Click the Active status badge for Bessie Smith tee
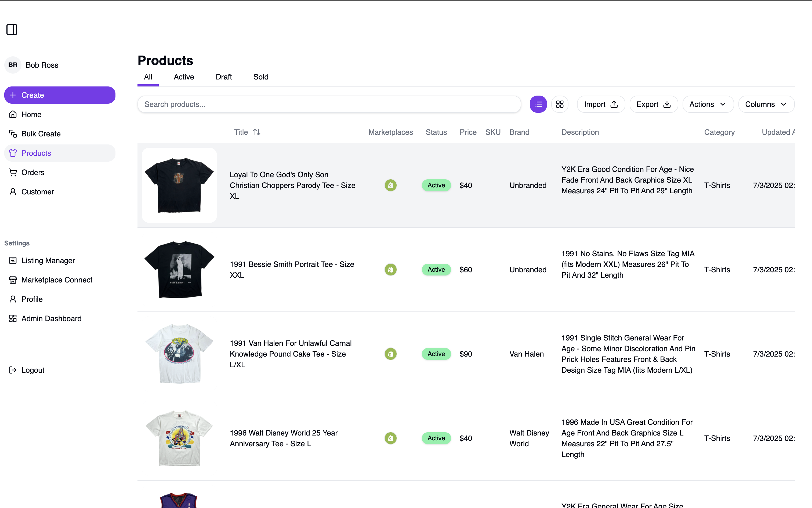Viewport: 812px width, 508px height. pyautogui.click(x=436, y=270)
